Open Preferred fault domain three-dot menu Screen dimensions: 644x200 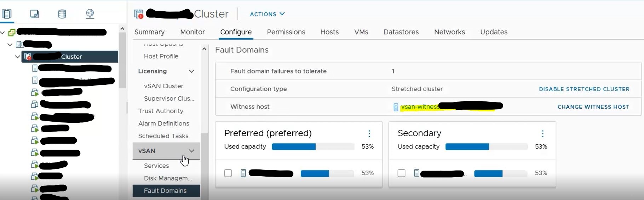click(369, 133)
